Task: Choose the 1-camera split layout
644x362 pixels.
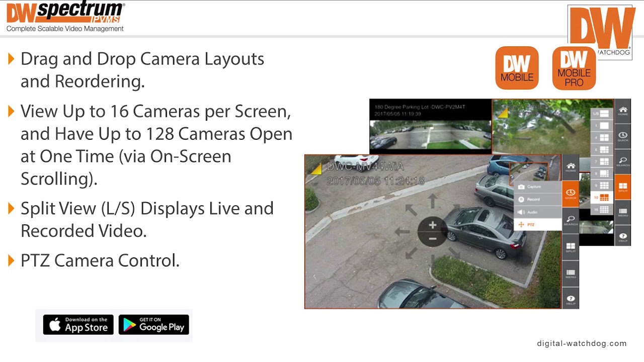Action: pyautogui.click(x=601, y=126)
